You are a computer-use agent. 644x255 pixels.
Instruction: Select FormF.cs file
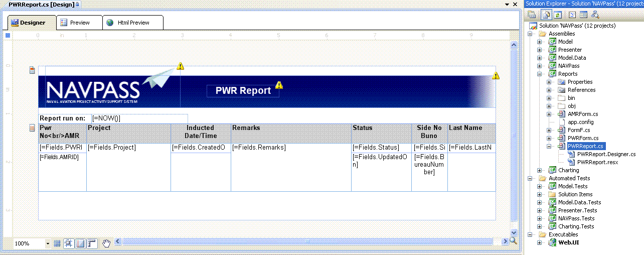579,130
